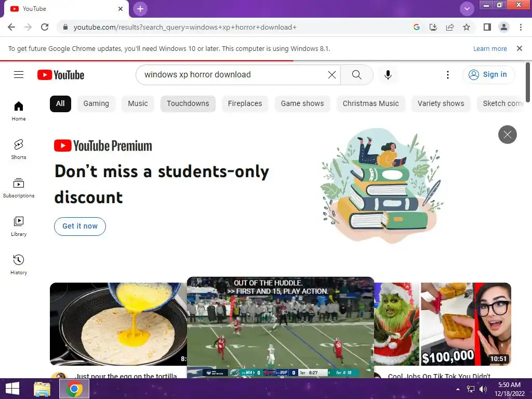The height and width of the screenshot is (399, 532).
Task: Open a new browser tab
Action: (x=140, y=9)
